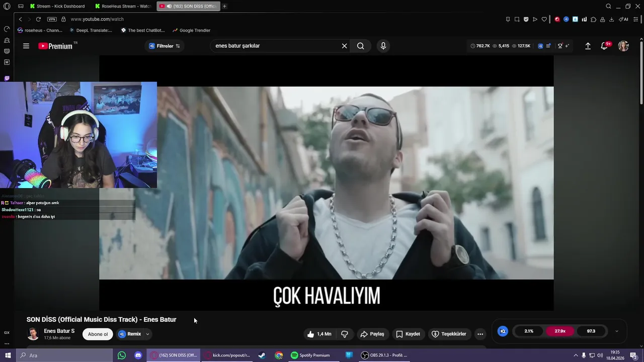644x362 pixels.
Task: Switch to RoseHeus Stream tab
Action: pyautogui.click(x=123, y=6)
